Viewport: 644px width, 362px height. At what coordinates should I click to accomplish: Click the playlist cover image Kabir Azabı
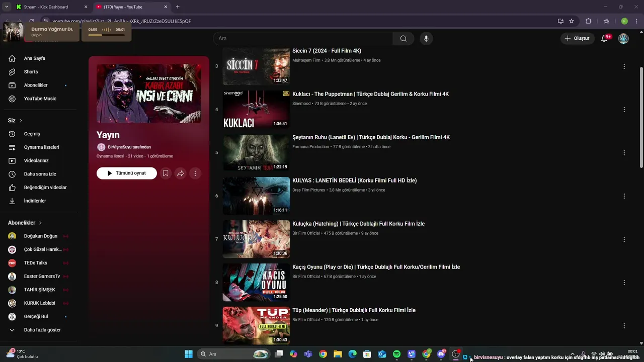pyautogui.click(x=149, y=94)
